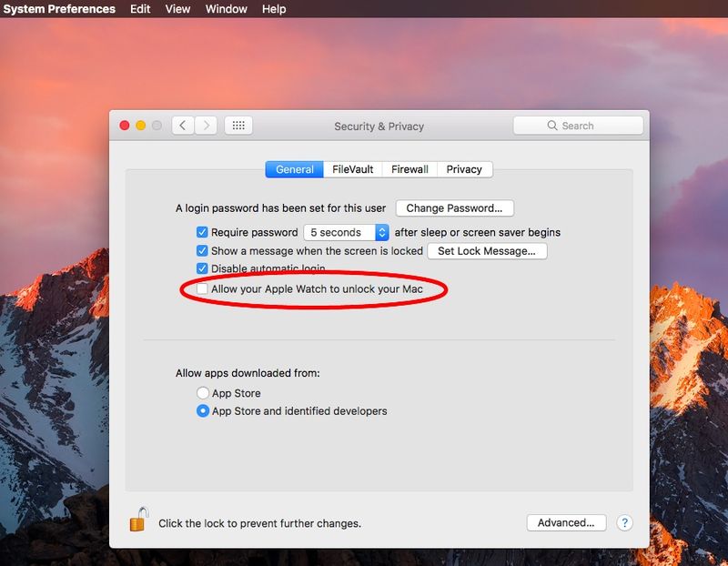Viewport: 728px width, 566px height.
Task: Click the 'Allow apps downloaded from:' label
Action: (x=248, y=373)
